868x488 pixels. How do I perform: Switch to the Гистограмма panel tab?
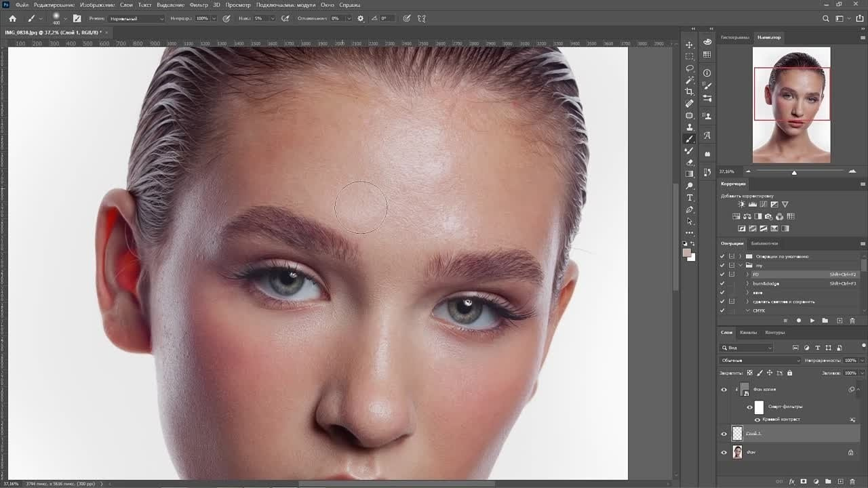point(734,37)
